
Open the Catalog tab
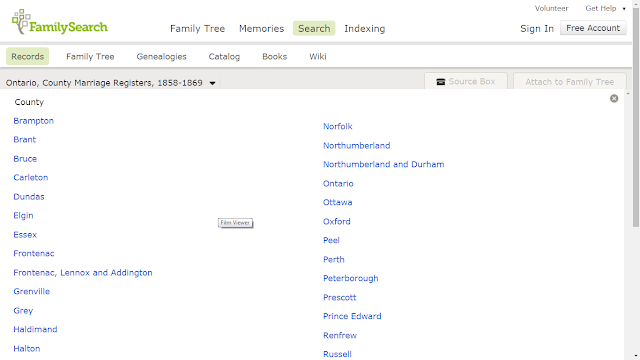224,57
